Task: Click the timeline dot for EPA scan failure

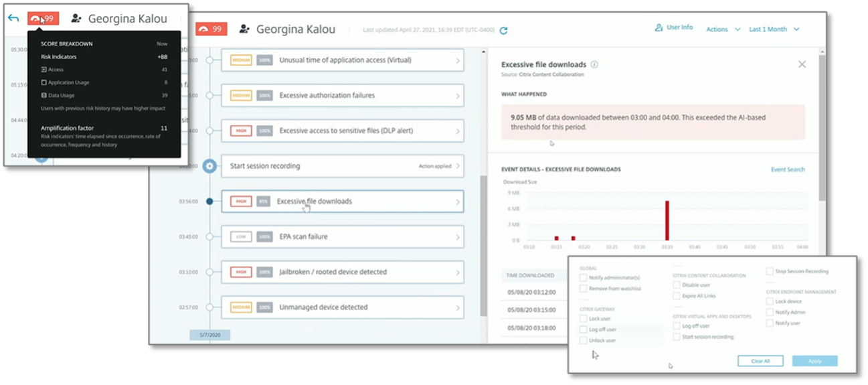Action: 209,236
